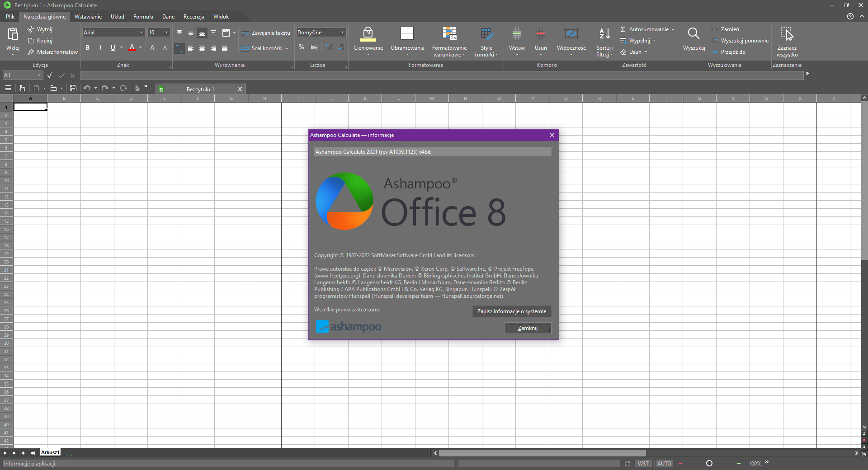868x470 pixels.
Task: Select the column D header
Action: (x=131, y=98)
